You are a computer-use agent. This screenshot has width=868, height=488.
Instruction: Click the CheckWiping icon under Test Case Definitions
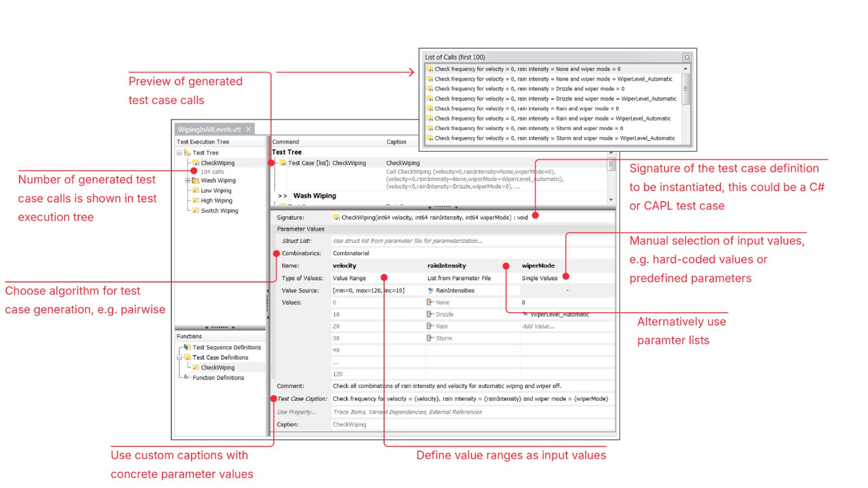(196, 368)
